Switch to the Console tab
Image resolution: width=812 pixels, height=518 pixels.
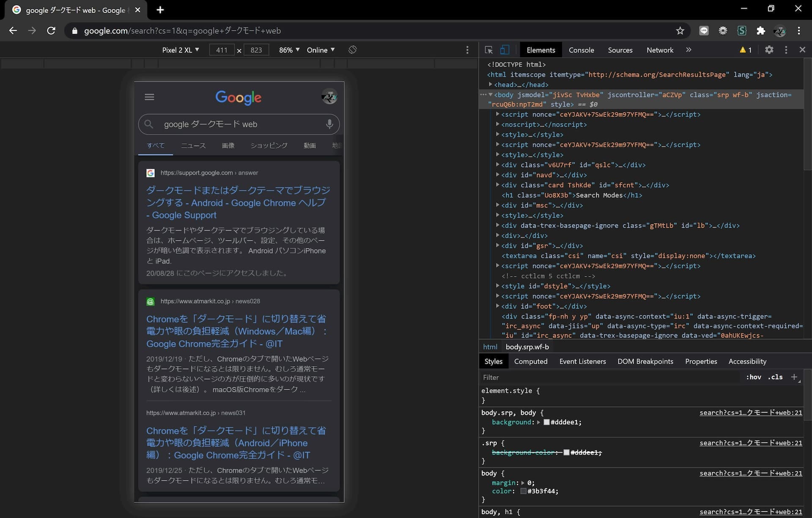581,50
